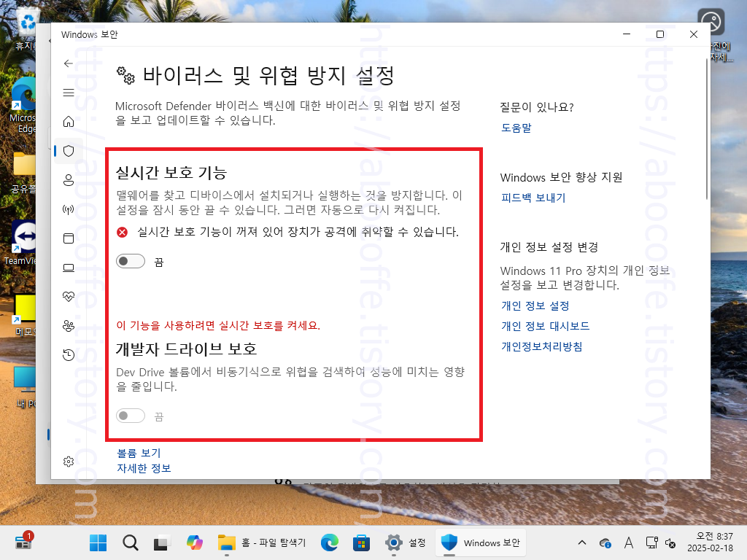Open 개인 정보 대시보드 link
This screenshot has width=747, height=560.
coord(545,326)
